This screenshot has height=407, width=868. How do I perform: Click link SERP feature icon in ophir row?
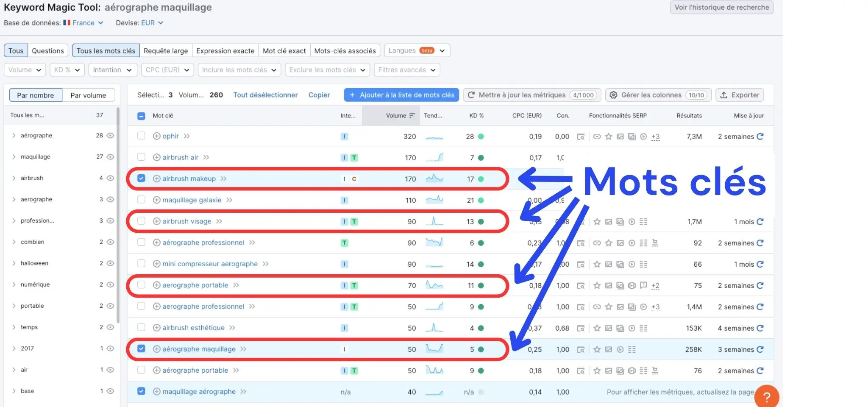click(x=597, y=137)
